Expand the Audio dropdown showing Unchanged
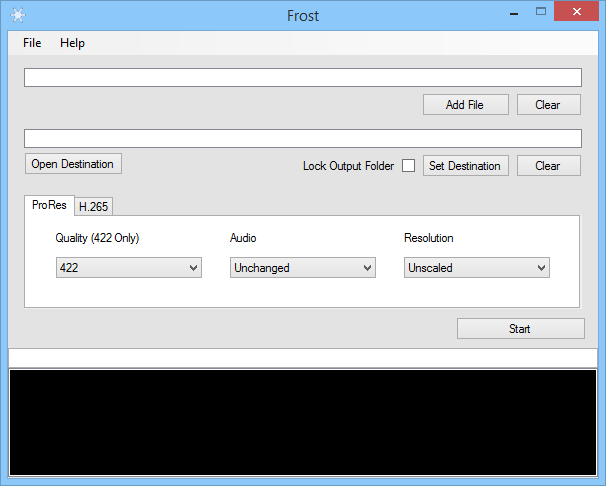606x486 pixels. (303, 268)
